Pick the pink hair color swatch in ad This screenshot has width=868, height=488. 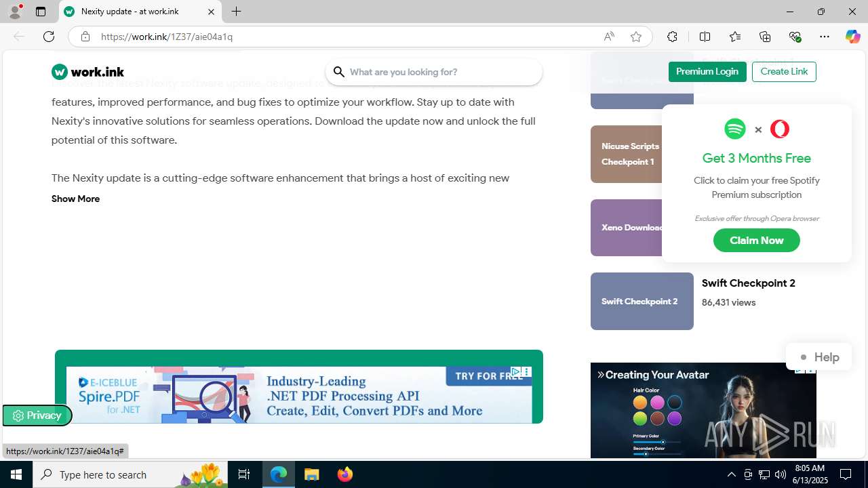tap(657, 403)
